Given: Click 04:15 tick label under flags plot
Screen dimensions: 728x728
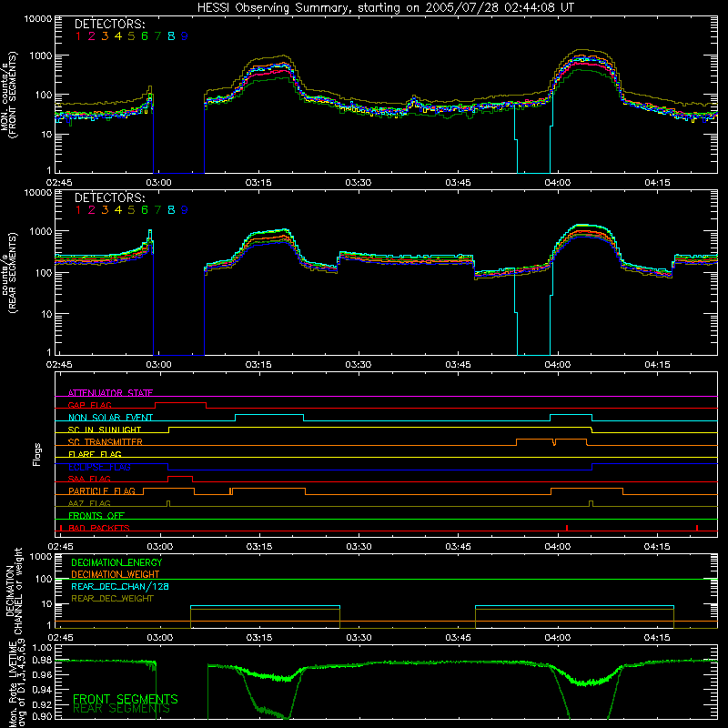Looking at the screenshot, I should click(657, 547).
